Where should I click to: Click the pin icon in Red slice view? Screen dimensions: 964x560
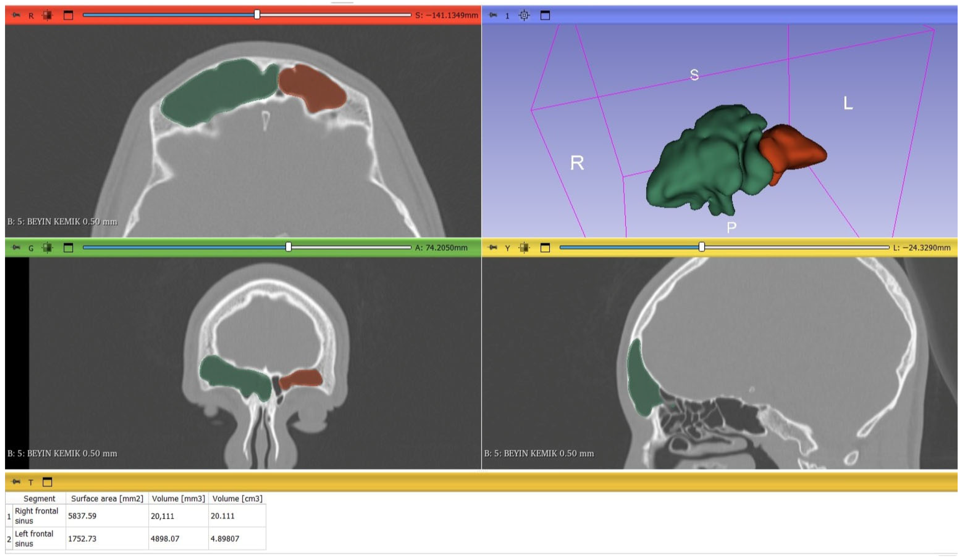(16, 15)
